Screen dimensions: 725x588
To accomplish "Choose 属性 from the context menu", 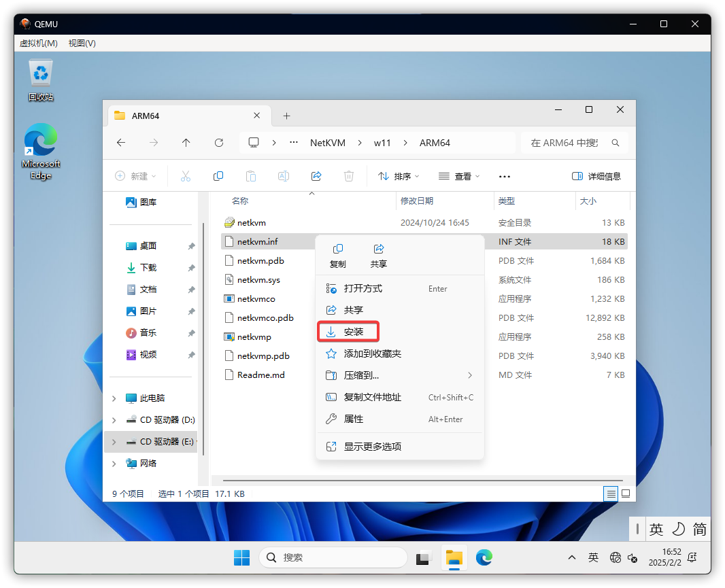I will pos(354,419).
